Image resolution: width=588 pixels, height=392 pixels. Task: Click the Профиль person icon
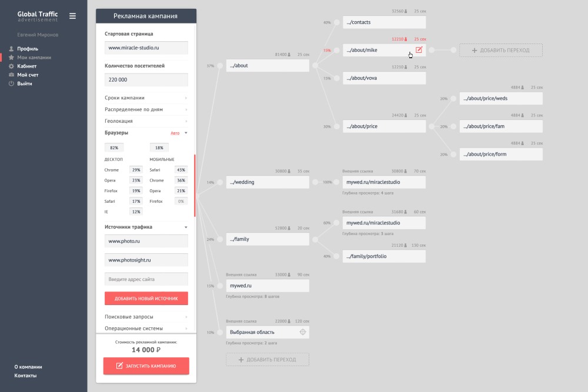(x=11, y=49)
